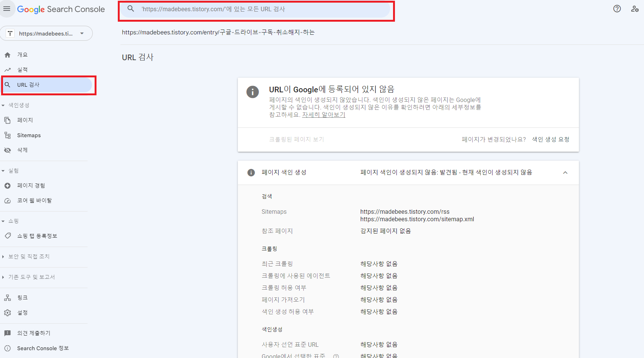Click the trend icon beside 실적
644x358 pixels.
tap(7, 70)
